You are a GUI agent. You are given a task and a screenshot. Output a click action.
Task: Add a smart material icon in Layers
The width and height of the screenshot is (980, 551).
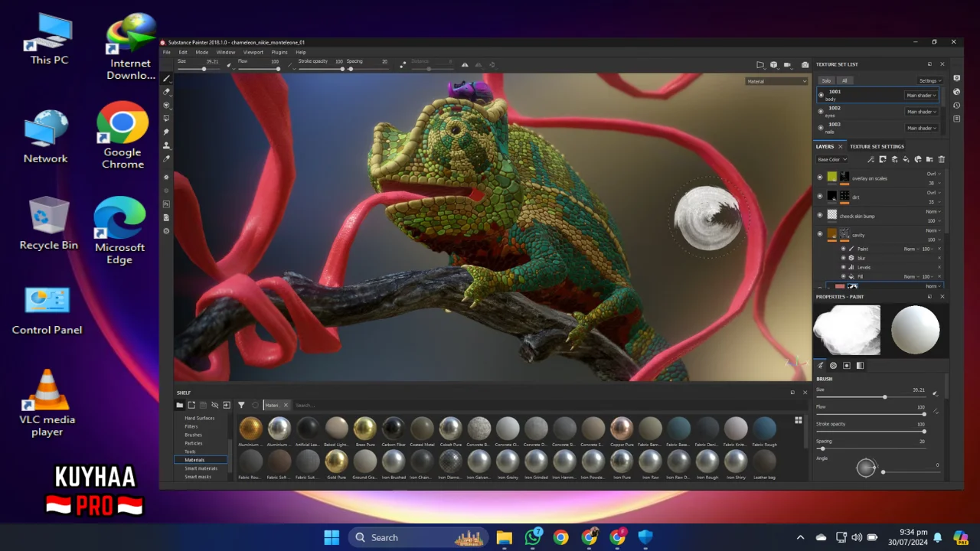point(918,159)
